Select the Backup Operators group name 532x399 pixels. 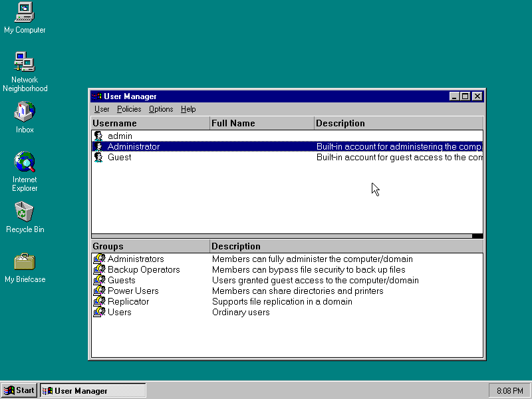click(x=144, y=269)
